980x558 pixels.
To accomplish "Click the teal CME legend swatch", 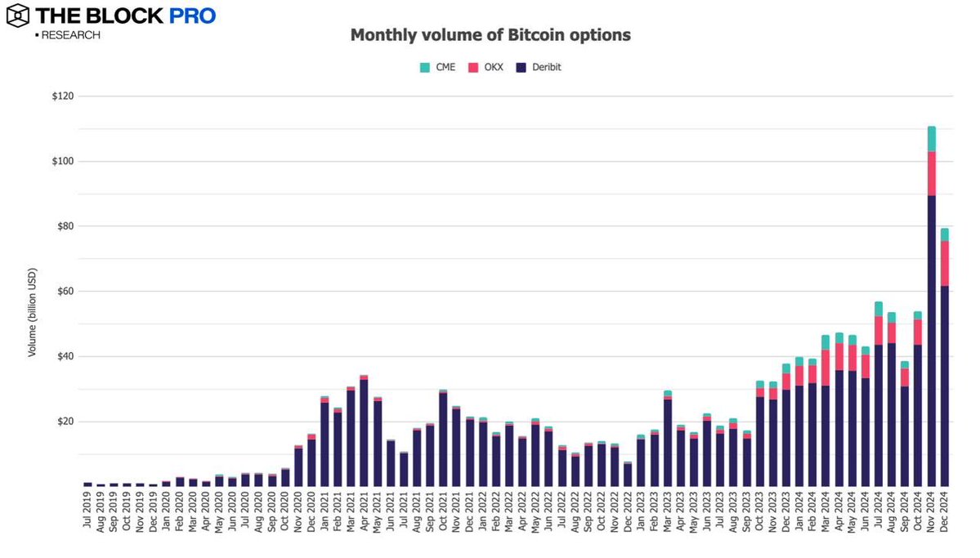I will tap(424, 67).
